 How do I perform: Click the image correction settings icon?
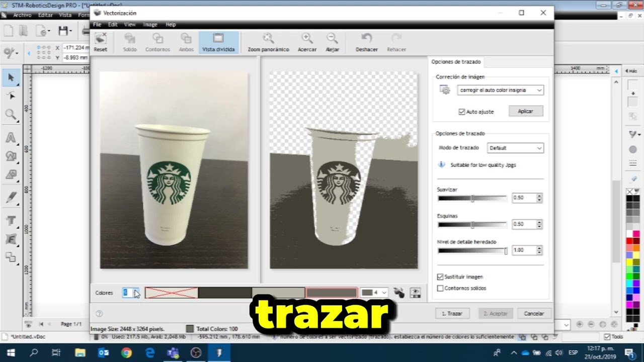[x=445, y=90]
